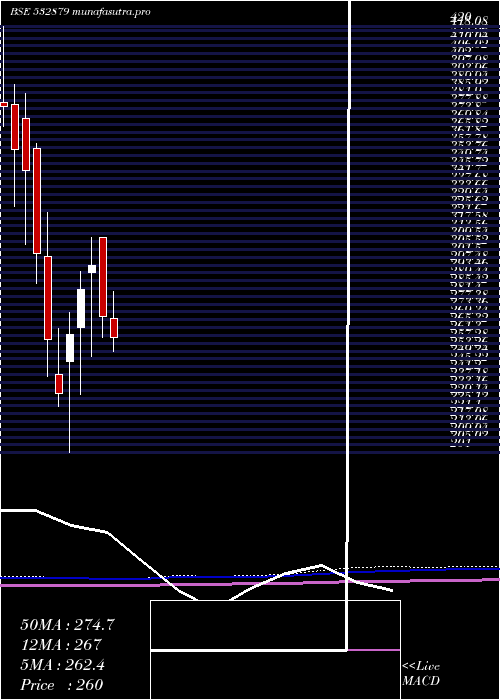
Task: Click the '<<Live MACD' label
Action: (421, 674)
